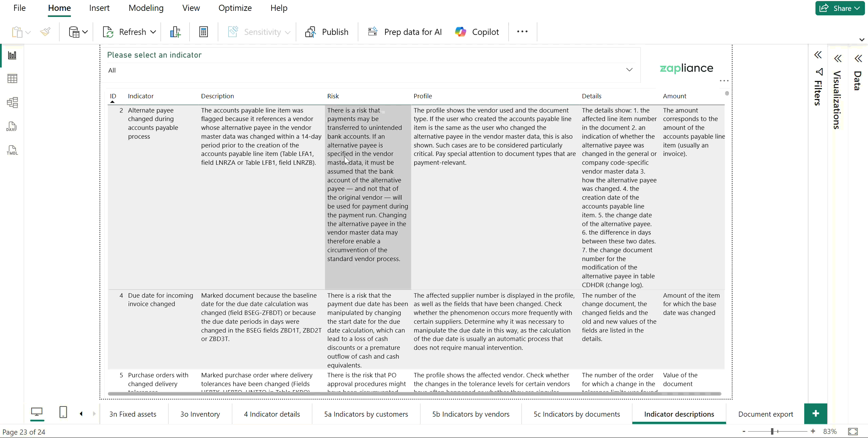Image resolution: width=868 pixels, height=438 pixels.
Task: Open the File menu
Action: point(19,8)
